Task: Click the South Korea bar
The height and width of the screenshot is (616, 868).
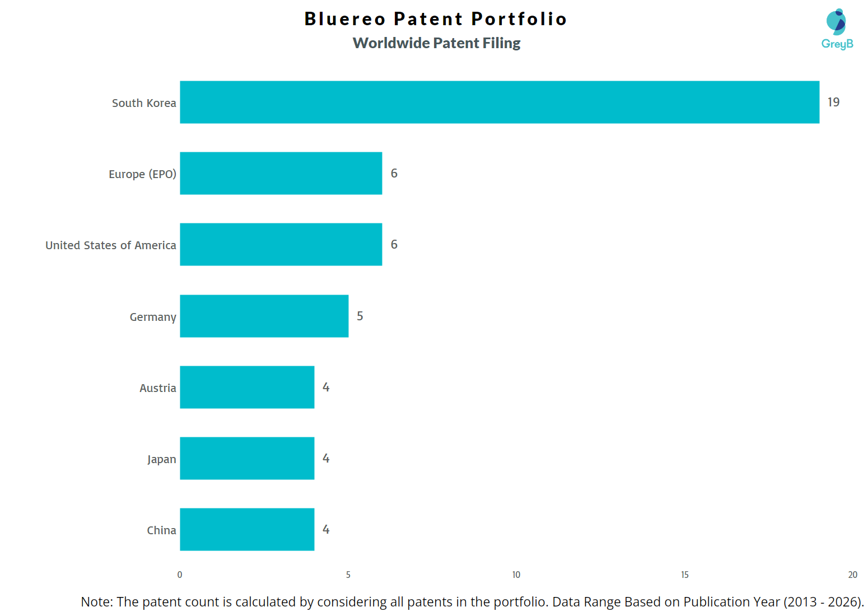Action: click(499, 102)
